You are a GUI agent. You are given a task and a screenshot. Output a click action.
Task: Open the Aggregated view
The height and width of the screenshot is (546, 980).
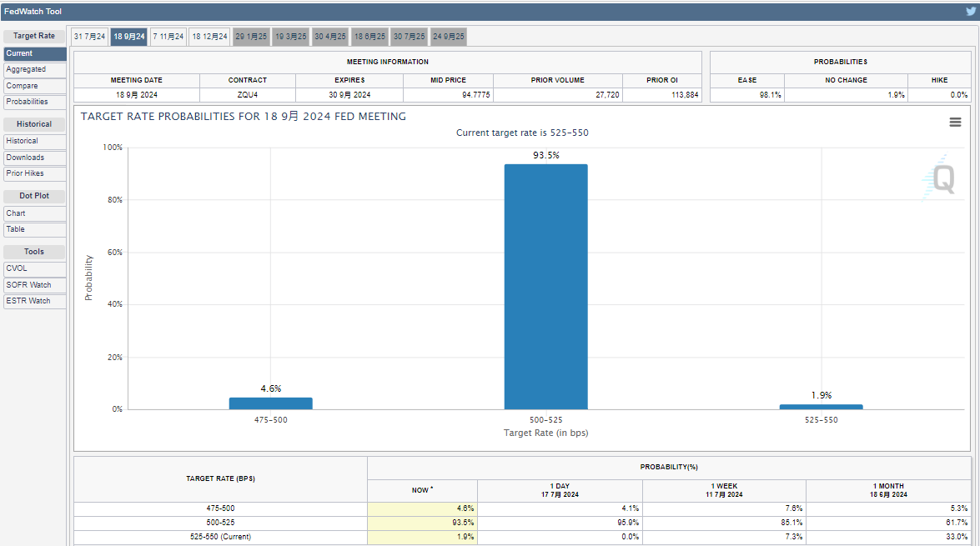point(34,69)
